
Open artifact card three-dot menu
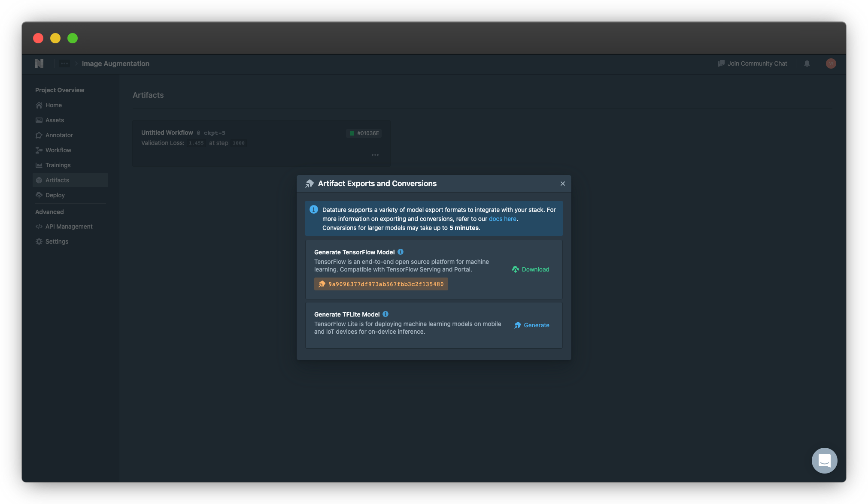point(375,155)
